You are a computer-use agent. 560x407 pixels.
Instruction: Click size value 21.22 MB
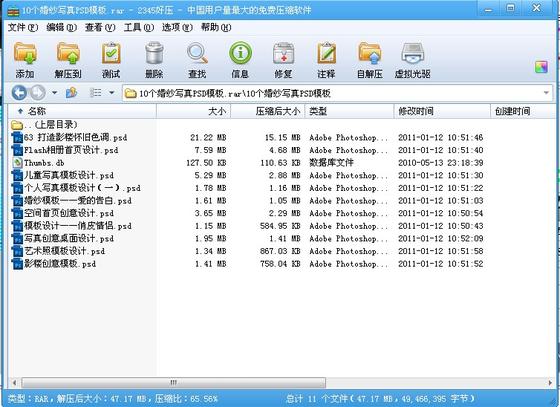point(208,137)
